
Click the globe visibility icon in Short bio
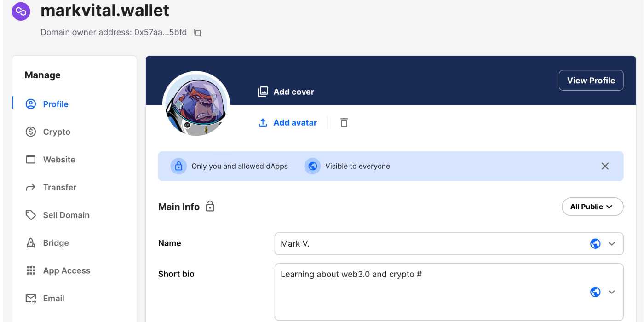click(x=595, y=292)
